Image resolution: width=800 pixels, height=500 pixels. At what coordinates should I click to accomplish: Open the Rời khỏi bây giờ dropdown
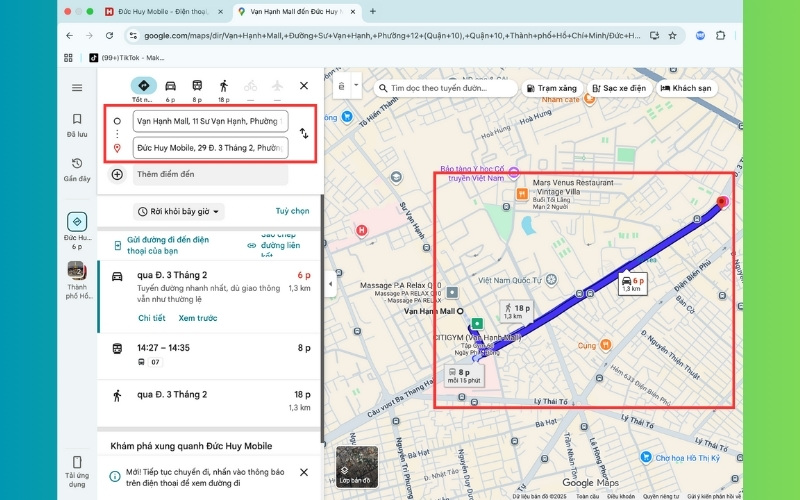tap(179, 211)
